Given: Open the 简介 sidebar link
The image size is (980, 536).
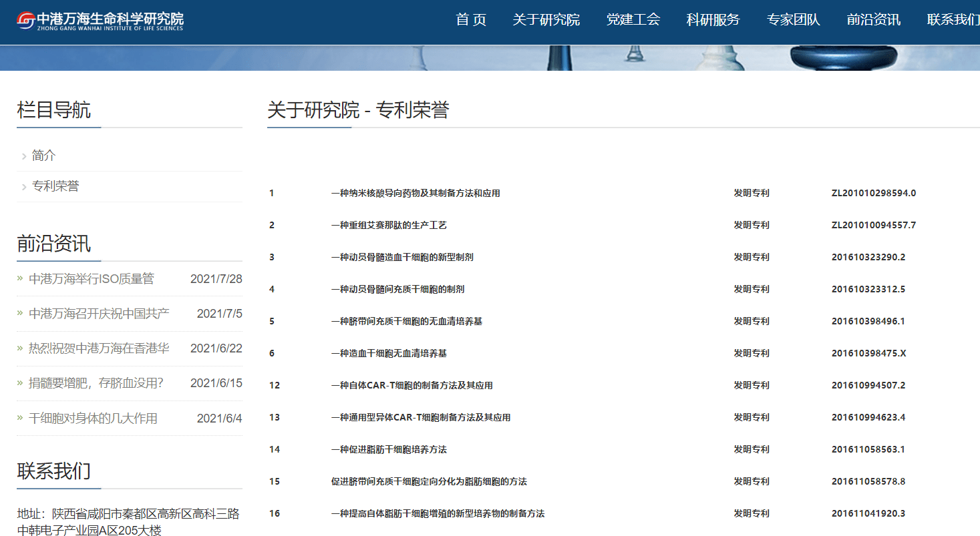Looking at the screenshot, I should [x=44, y=156].
